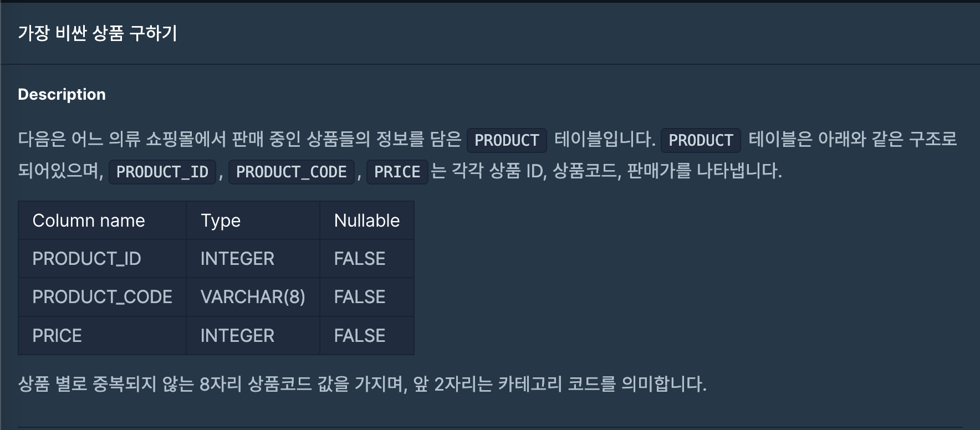Click the FALSE cell in the PRICE row
Viewport: 980px width, 430px height.
click(x=359, y=336)
